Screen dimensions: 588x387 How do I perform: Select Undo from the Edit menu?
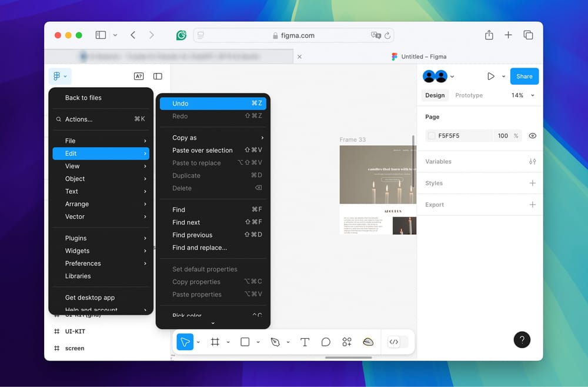(213, 103)
